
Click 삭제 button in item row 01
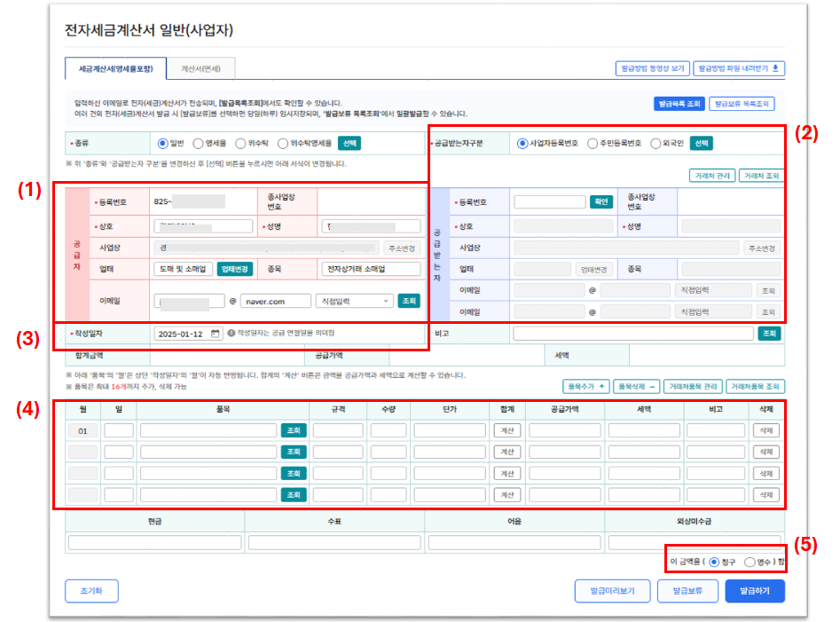click(766, 430)
